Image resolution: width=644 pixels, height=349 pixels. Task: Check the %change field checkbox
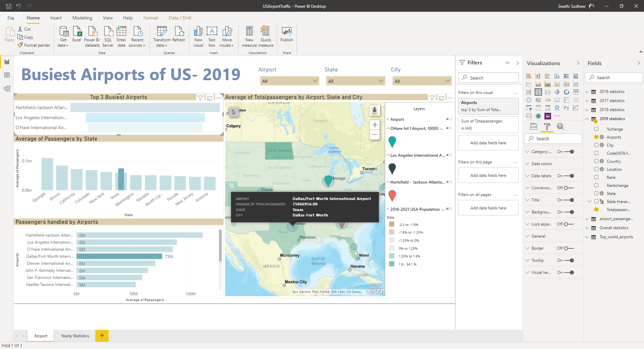[596, 129]
